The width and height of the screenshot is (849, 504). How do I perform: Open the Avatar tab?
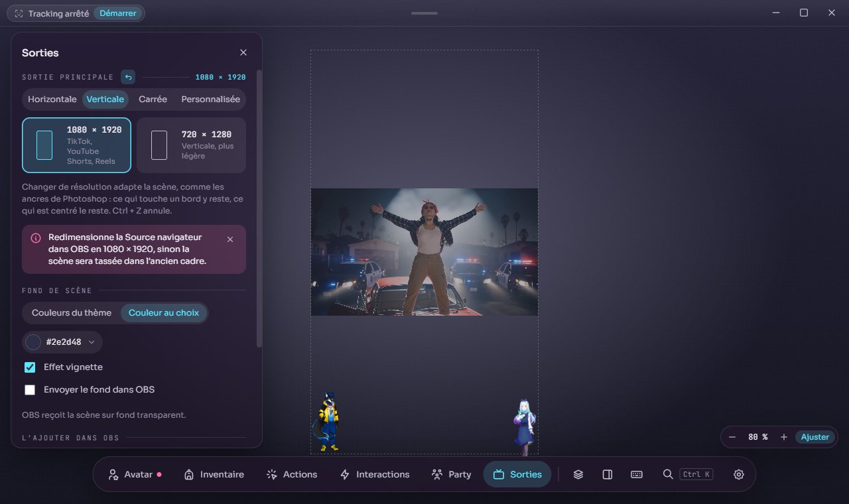(135, 474)
